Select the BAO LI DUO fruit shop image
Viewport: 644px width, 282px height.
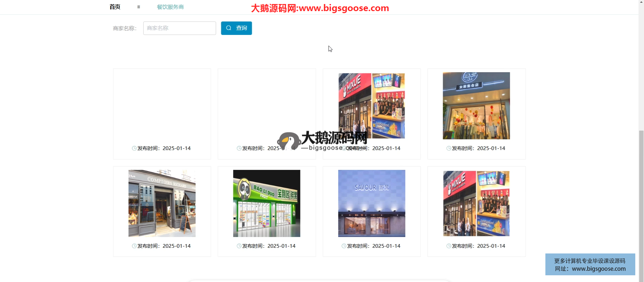(x=267, y=203)
